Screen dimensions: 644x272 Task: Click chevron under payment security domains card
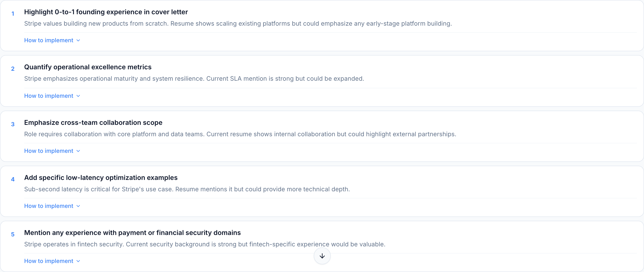click(78, 261)
